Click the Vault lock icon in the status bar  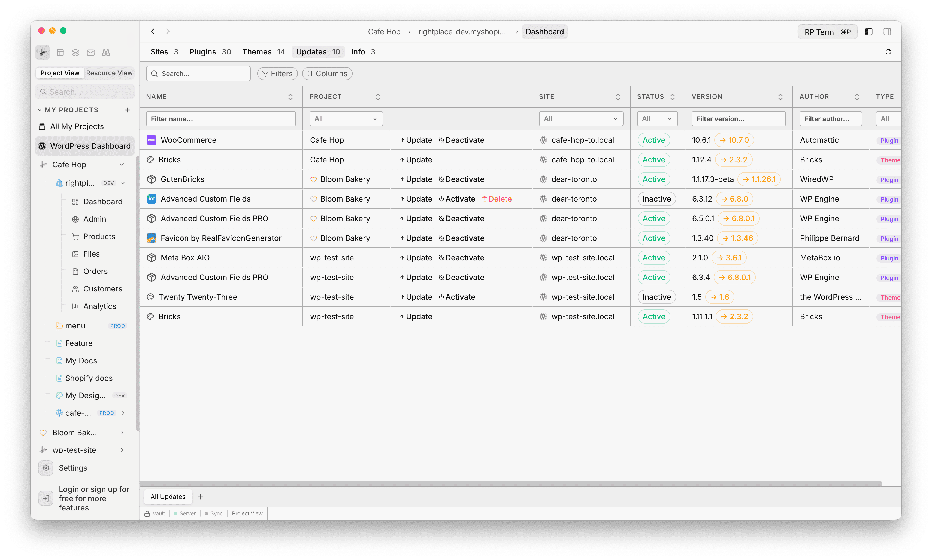click(x=147, y=513)
